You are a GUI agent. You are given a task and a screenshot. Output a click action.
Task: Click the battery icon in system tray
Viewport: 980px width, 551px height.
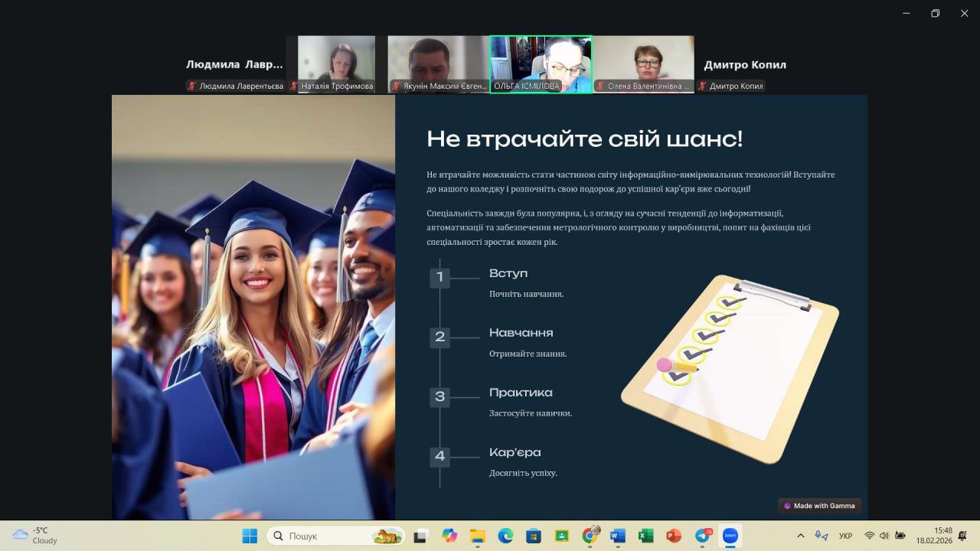(901, 536)
